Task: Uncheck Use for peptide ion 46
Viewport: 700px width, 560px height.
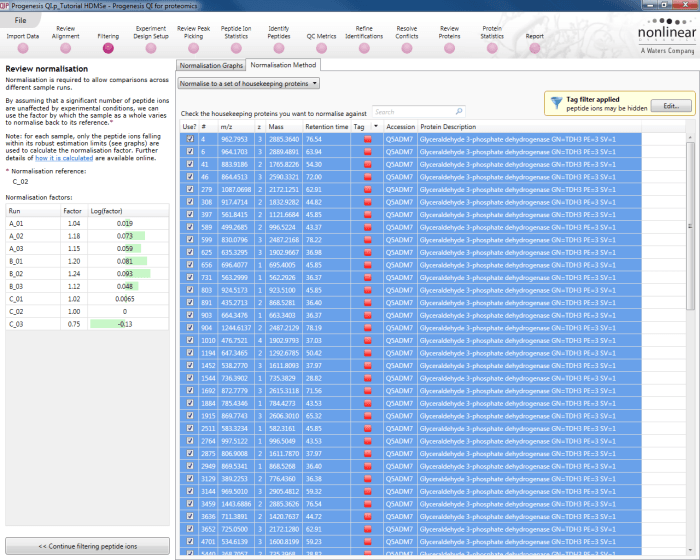Action: pyautogui.click(x=190, y=176)
